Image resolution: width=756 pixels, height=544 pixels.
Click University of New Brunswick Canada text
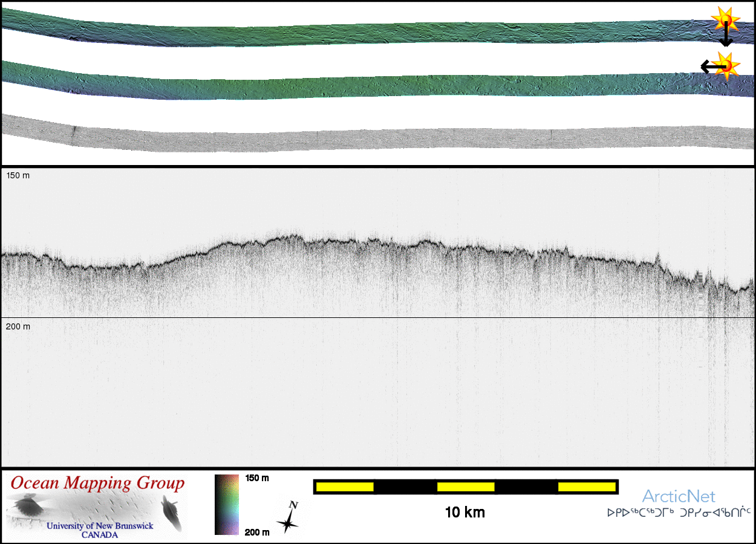(100, 530)
